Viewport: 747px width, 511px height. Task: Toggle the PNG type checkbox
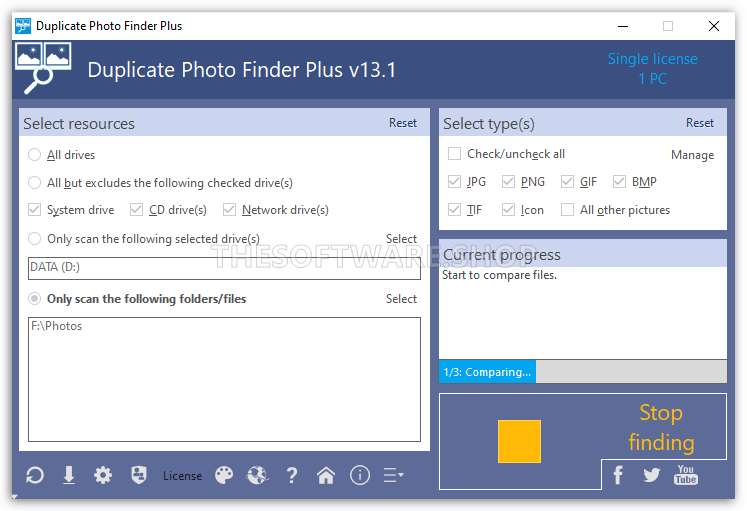coord(508,181)
